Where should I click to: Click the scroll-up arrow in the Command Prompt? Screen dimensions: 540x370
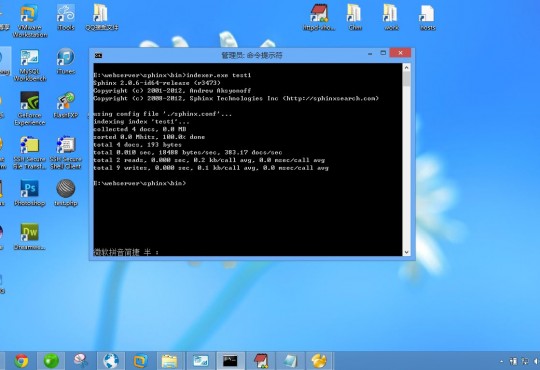click(x=406, y=68)
